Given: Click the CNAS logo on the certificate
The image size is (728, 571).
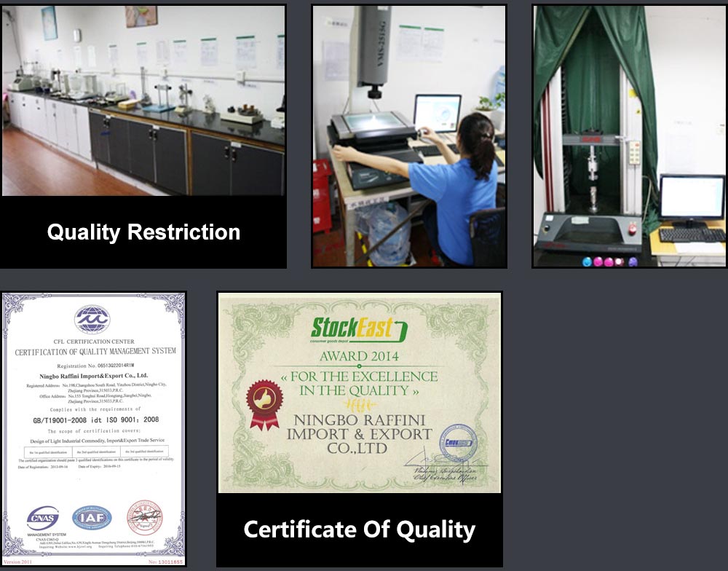Looking at the screenshot, I should pyautogui.click(x=42, y=518).
